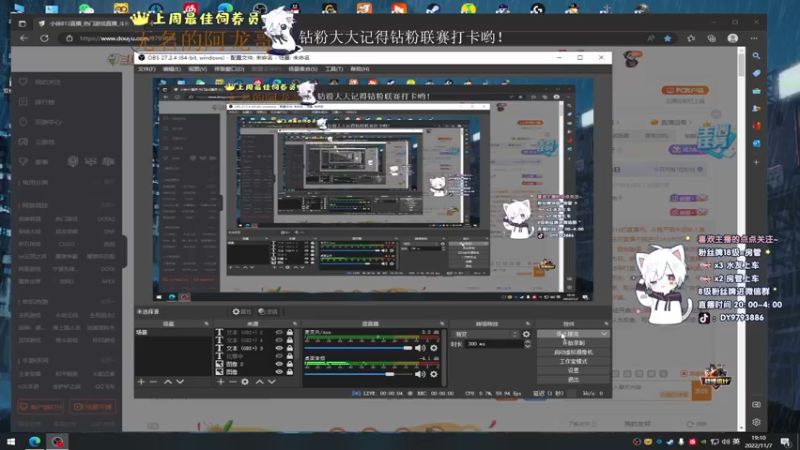Click Edge sidebar plus add icon
The image size is (800, 450).
(757, 162)
